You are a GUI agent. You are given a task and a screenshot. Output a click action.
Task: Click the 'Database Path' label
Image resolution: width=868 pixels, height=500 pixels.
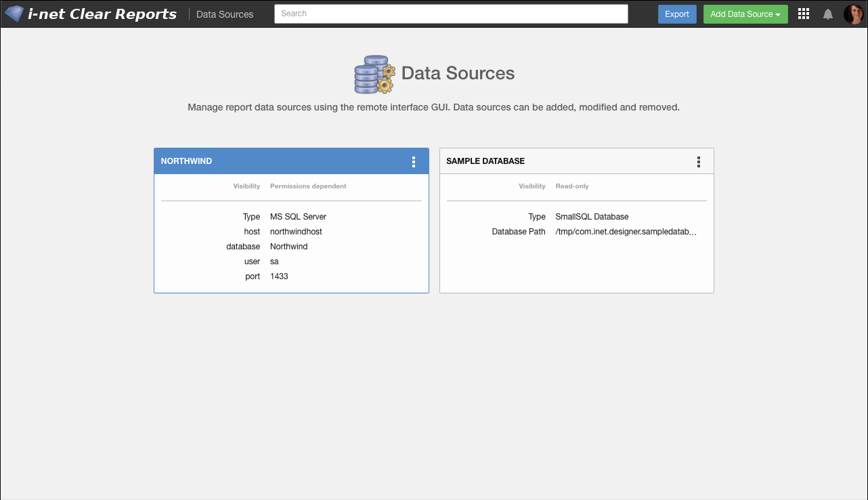[x=519, y=232]
